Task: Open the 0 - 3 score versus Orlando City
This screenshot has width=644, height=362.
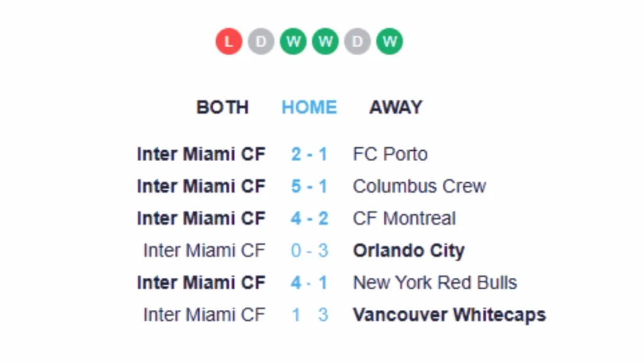Action: tap(309, 250)
